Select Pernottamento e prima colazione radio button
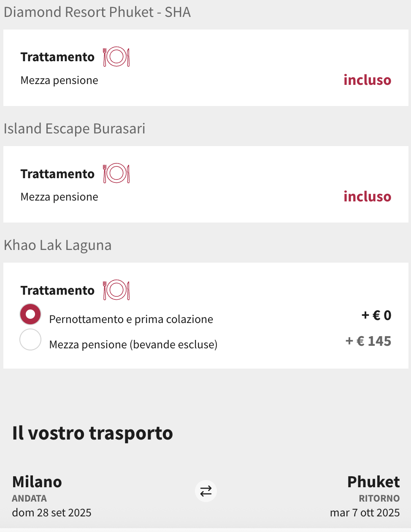The height and width of the screenshot is (532, 411). (30, 315)
